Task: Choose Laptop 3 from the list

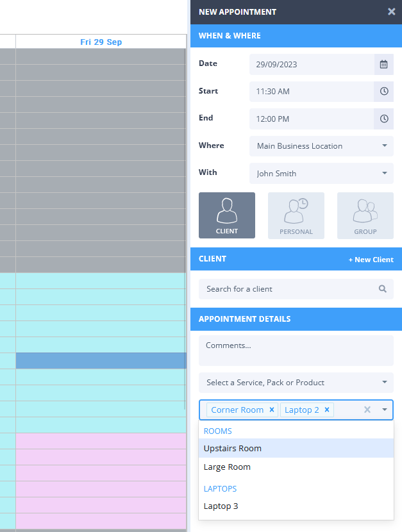Action: click(296, 506)
